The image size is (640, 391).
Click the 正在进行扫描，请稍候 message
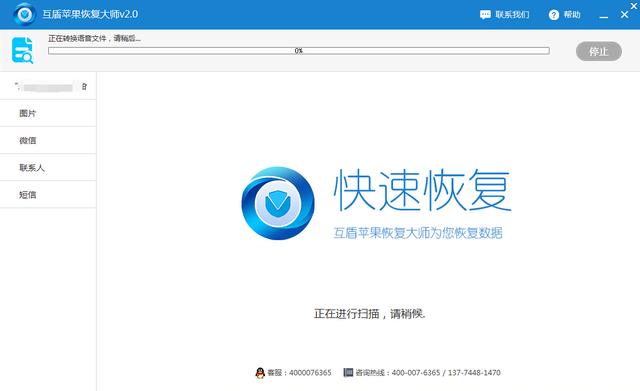370,313
